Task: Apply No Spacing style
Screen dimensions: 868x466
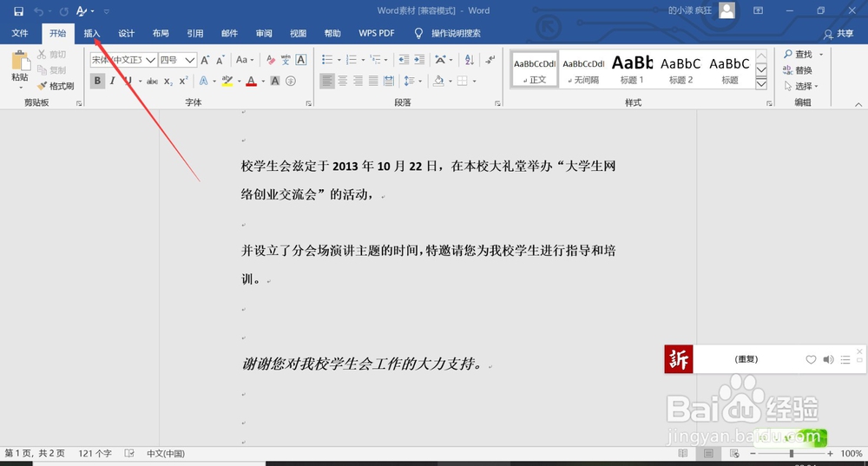Action: 583,69
